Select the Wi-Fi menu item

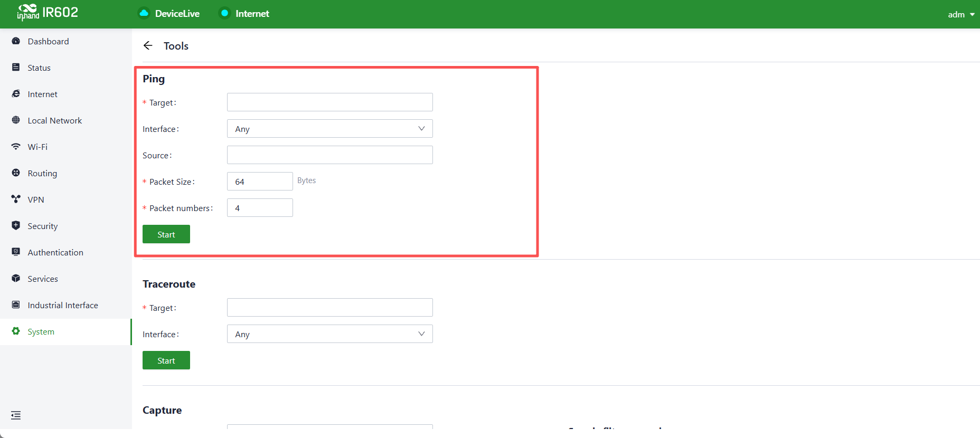click(66, 147)
